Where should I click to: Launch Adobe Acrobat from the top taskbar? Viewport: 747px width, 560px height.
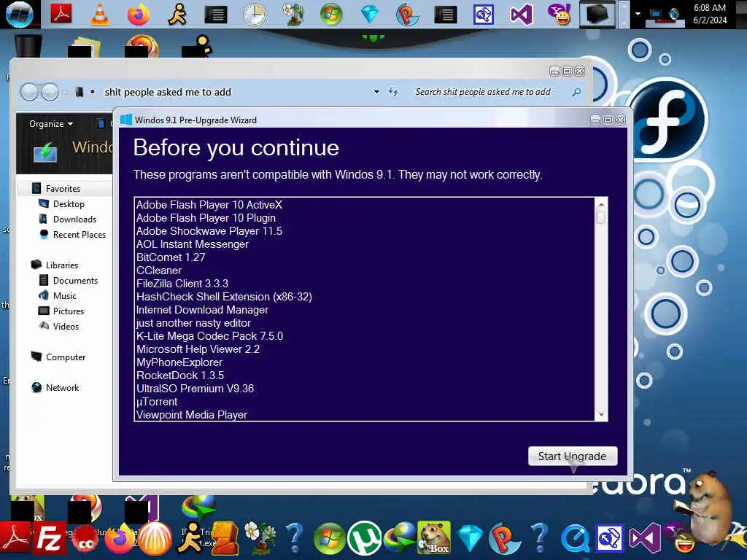coord(61,14)
